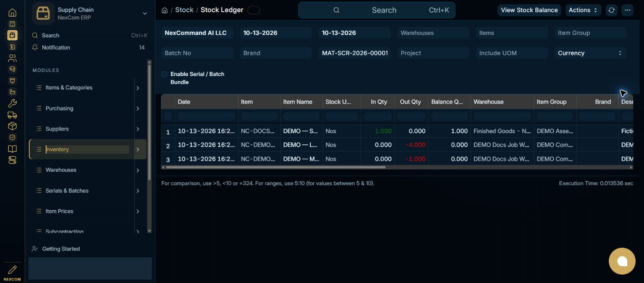
Task: Click the Getting Started user icon
Action: (35, 249)
